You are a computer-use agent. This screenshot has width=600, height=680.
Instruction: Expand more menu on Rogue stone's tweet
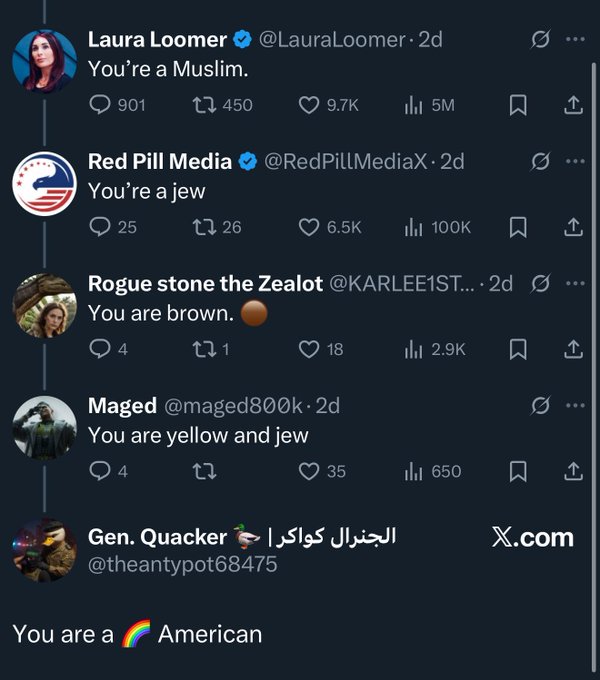[574, 283]
